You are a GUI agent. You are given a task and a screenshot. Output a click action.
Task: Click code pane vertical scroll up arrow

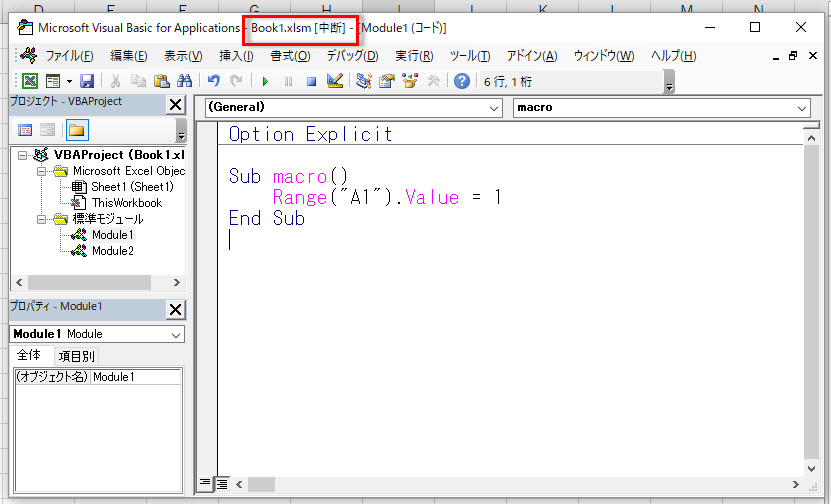(811, 138)
